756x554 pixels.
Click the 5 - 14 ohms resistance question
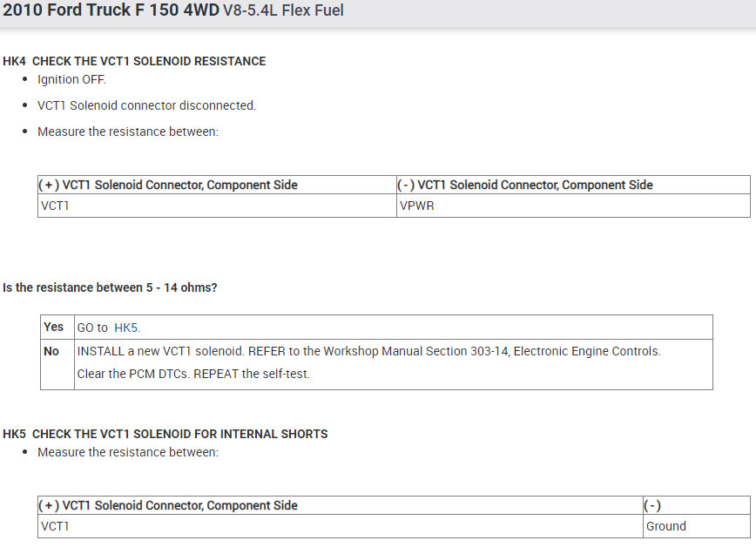(x=110, y=287)
